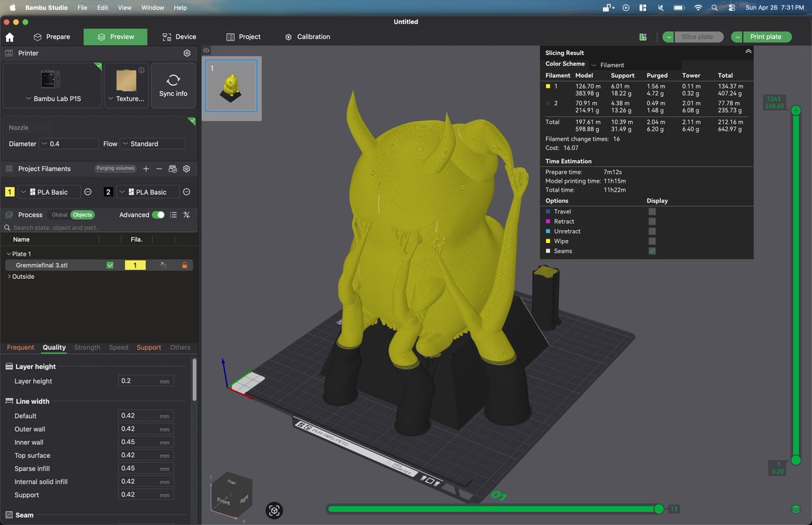Click bed plate info icon
Screen dimensions: 812x525
point(141,70)
